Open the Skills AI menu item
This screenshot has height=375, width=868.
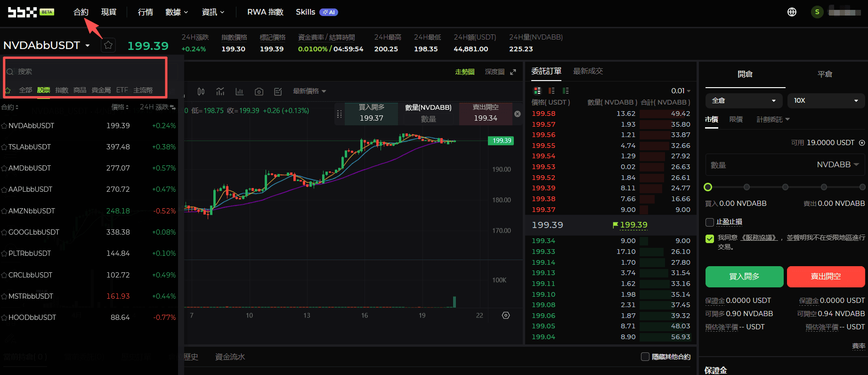click(316, 12)
